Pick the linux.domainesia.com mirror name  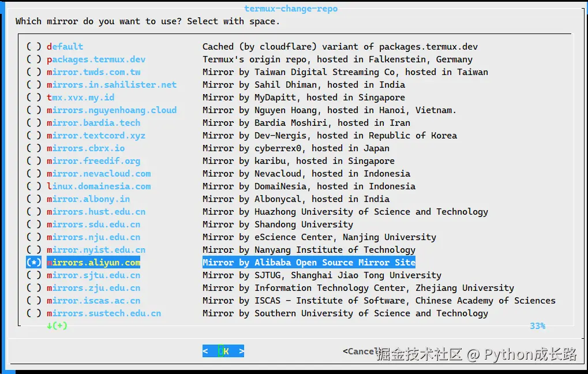pyautogui.click(x=99, y=186)
